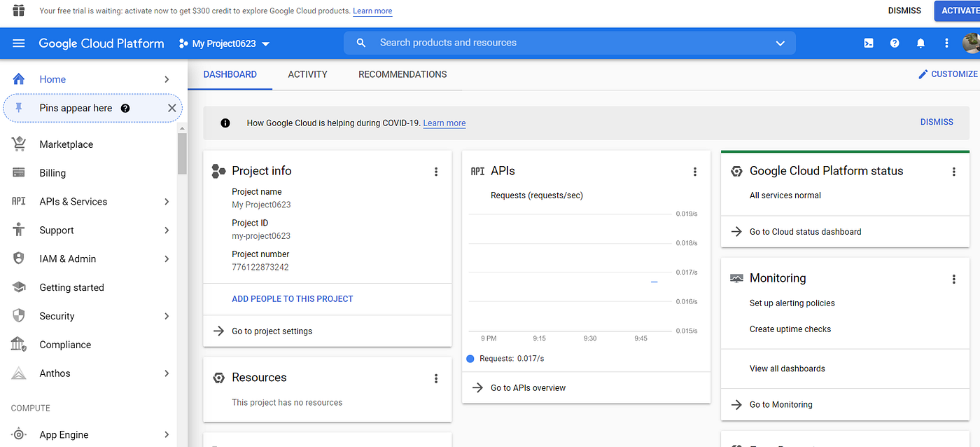The height and width of the screenshot is (447, 980).
Task: Click Learn more in COVID-19 notice
Action: pos(444,123)
